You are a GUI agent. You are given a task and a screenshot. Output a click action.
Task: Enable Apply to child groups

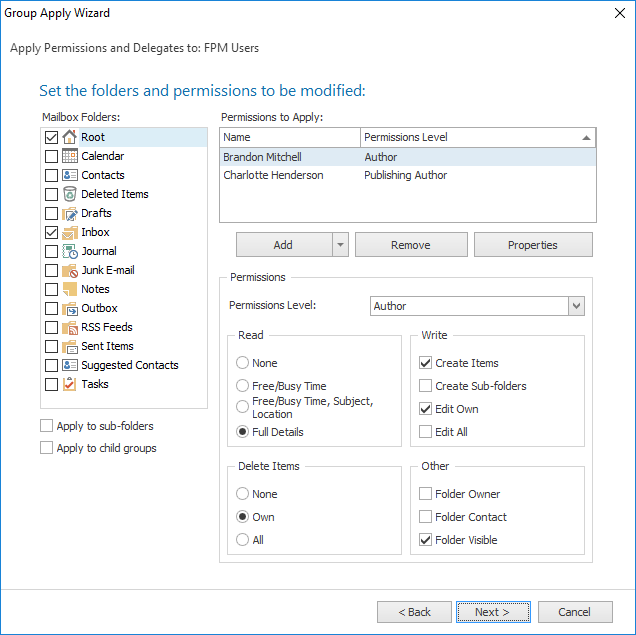click(47, 448)
